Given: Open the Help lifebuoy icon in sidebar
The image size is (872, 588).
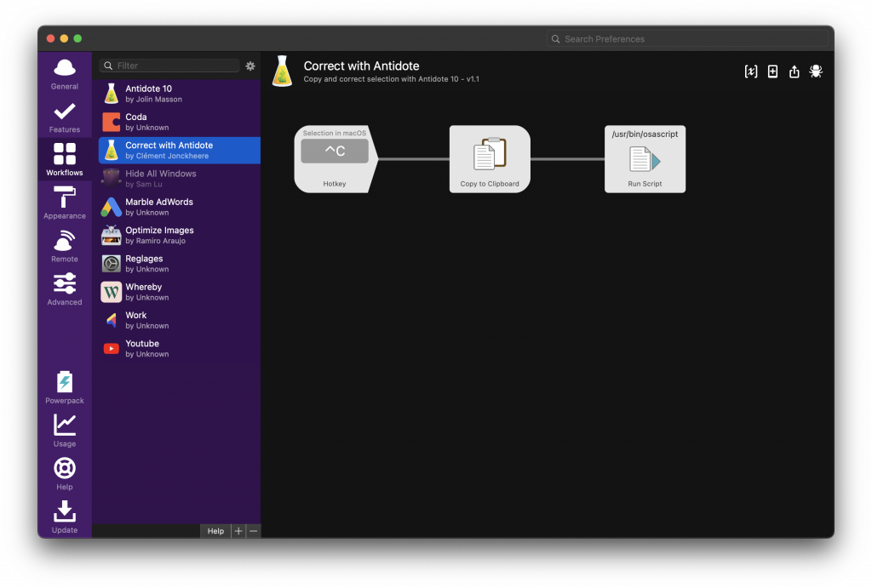Looking at the screenshot, I should pyautogui.click(x=65, y=472).
